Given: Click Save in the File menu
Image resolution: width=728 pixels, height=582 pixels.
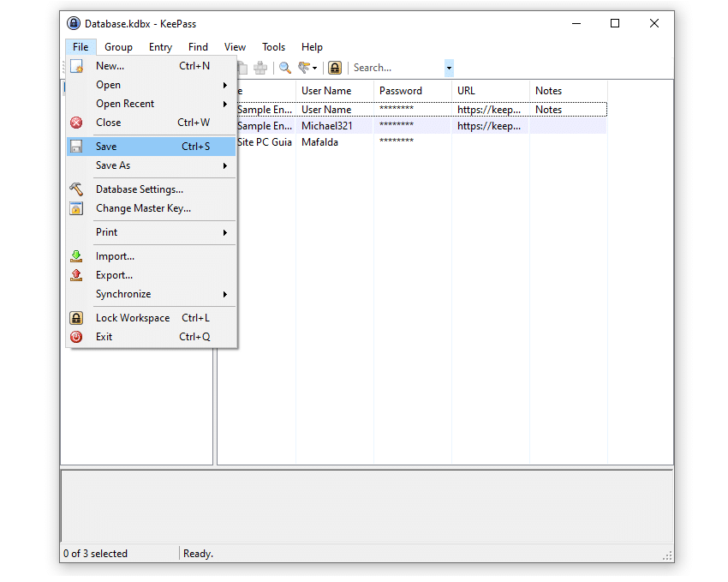Looking at the screenshot, I should click(152, 147).
